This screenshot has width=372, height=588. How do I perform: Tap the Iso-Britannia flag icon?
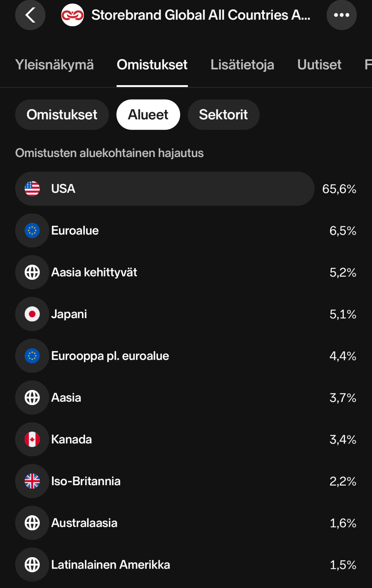(32, 481)
